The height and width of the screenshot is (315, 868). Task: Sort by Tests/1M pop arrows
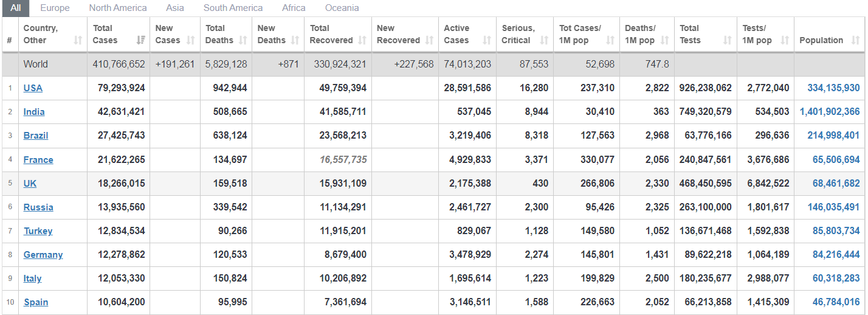[x=785, y=40]
